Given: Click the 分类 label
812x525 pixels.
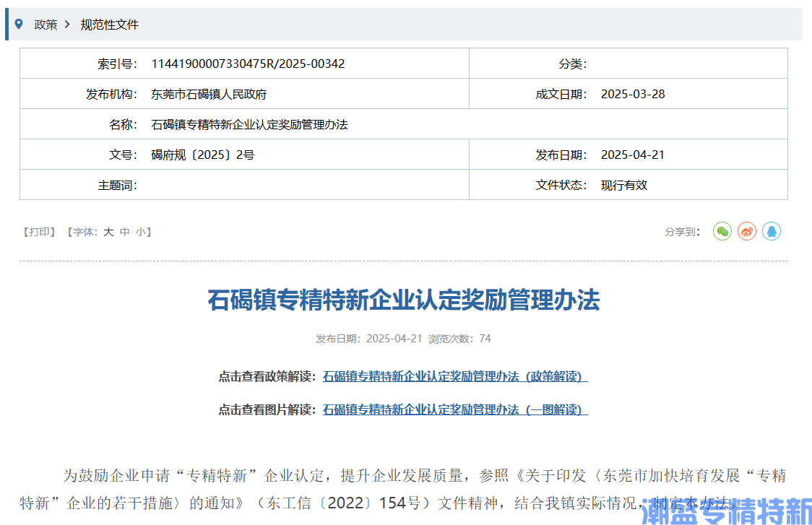Looking at the screenshot, I should pyautogui.click(x=573, y=64).
